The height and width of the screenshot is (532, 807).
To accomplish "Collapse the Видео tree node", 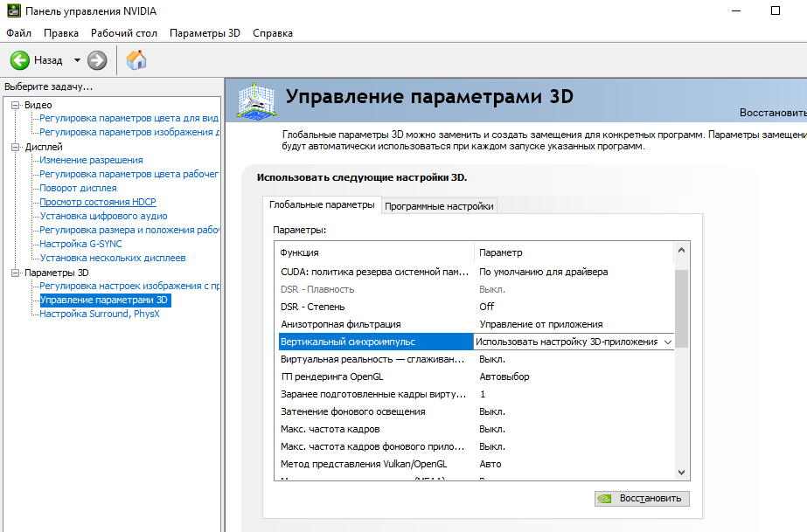I will point(16,105).
